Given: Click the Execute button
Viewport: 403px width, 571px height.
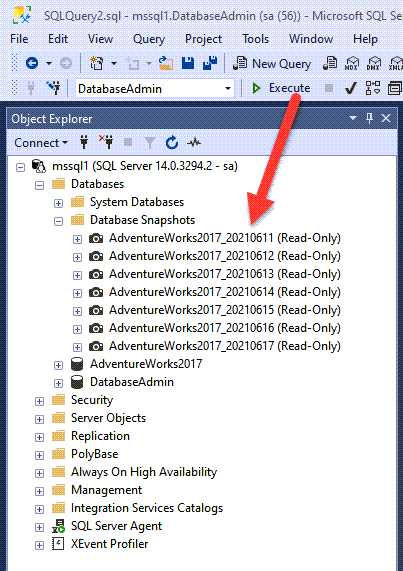Looking at the screenshot, I should [281, 88].
